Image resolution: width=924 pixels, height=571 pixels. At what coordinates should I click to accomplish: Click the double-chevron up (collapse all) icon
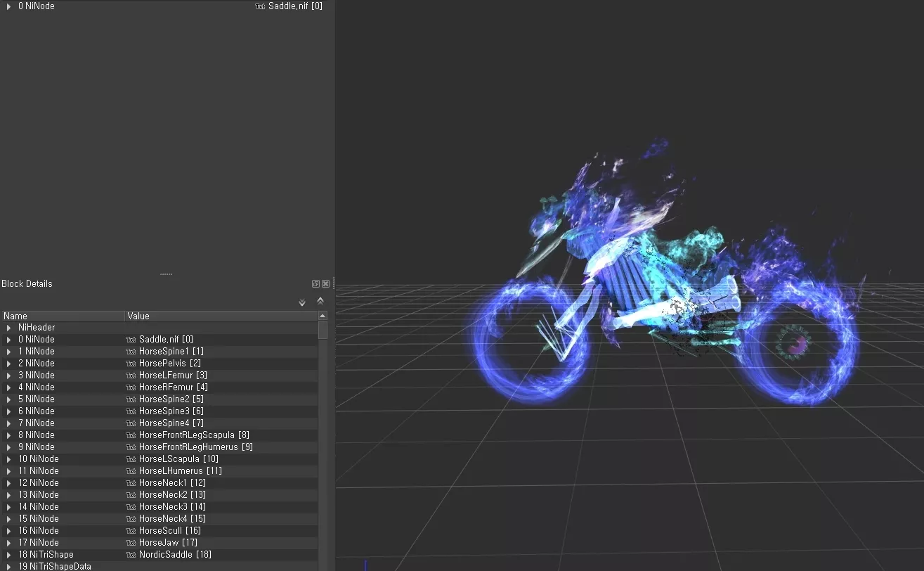coord(320,301)
